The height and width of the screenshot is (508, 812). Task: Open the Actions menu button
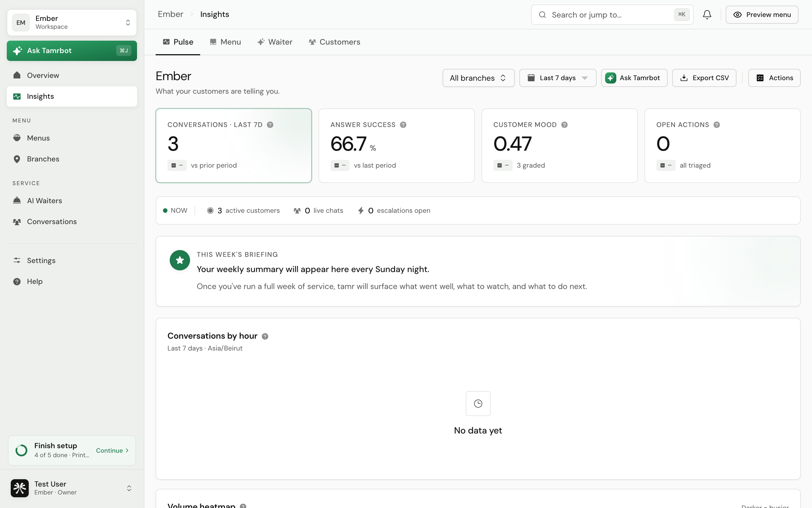[x=774, y=78]
